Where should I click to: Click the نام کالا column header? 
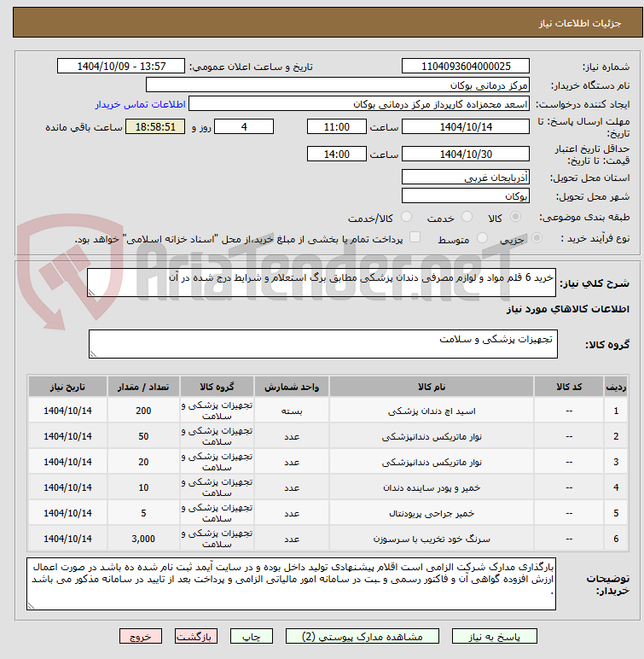tap(432, 387)
